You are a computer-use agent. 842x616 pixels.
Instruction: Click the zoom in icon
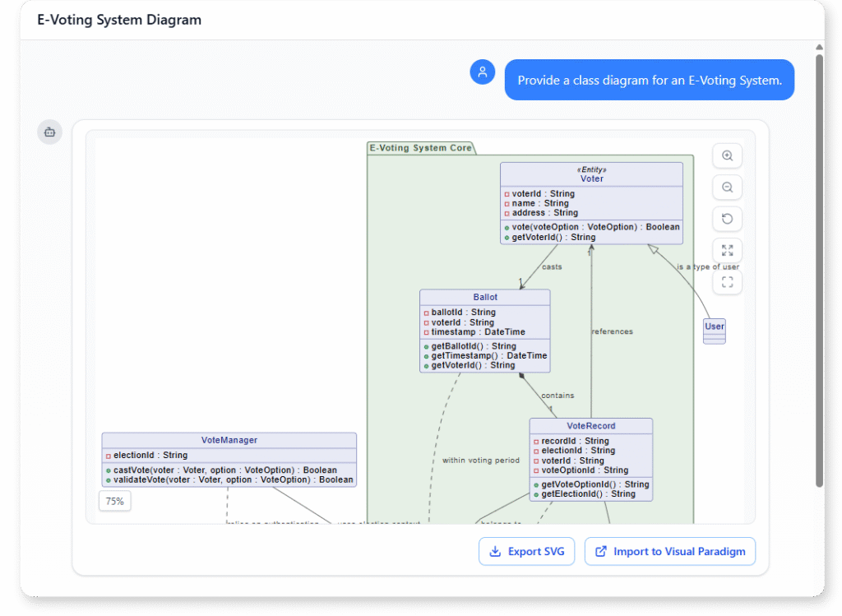(x=727, y=155)
